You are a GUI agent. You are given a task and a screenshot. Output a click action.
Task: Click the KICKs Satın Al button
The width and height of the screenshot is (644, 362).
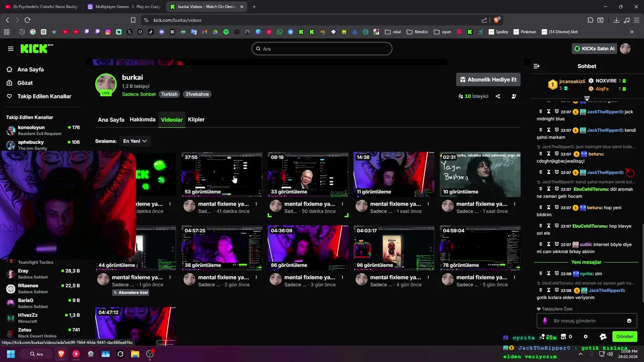pos(594,49)
